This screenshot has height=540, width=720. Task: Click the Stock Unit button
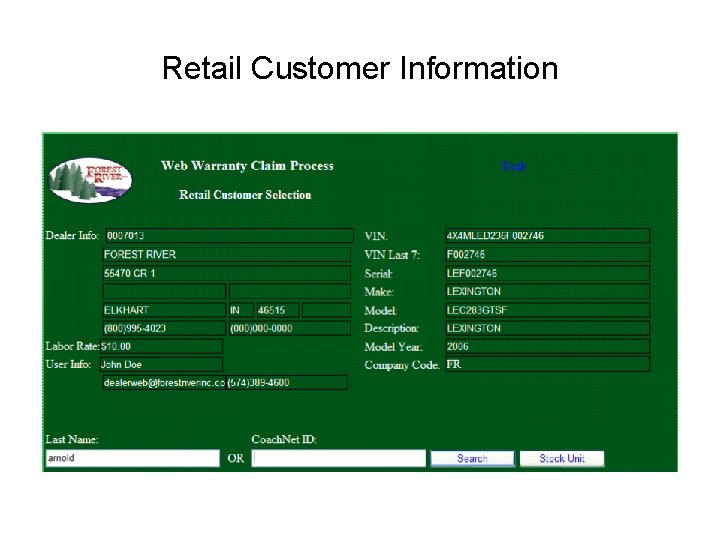click(x=562, y=458)
